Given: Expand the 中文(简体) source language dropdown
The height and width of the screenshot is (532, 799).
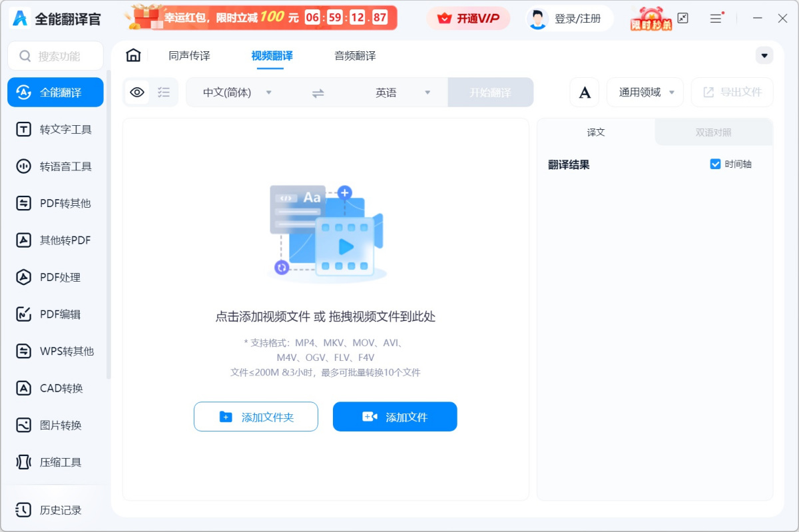Looking at the screenshot, I should 237,93.
